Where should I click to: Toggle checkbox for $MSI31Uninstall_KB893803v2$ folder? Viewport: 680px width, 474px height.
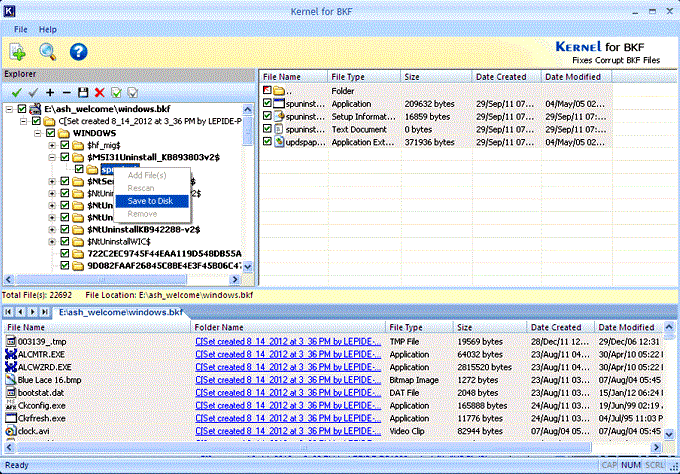[x=65, y=157]
